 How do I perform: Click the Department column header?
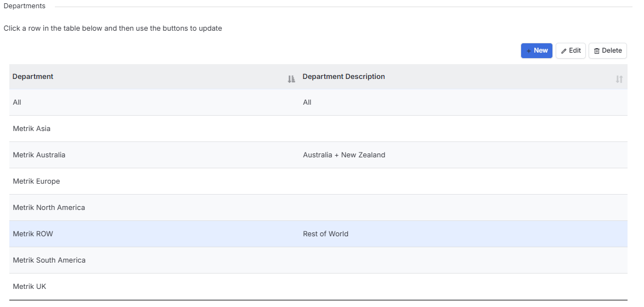155,77
